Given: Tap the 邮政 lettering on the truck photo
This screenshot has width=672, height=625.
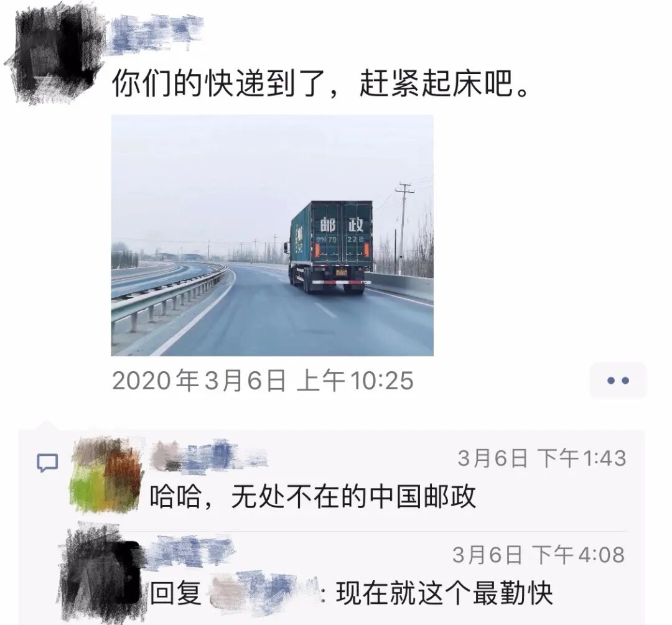Looking at the screenshot, I should click(342, 225).
